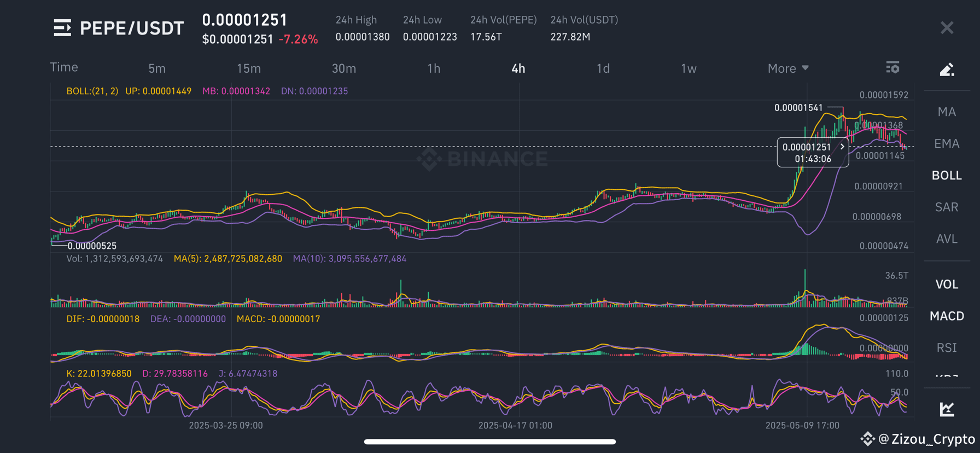Click the J: 6.47474318 value
Image resolution: width=980 pixels, height=453 pixels.
[248, 374]
